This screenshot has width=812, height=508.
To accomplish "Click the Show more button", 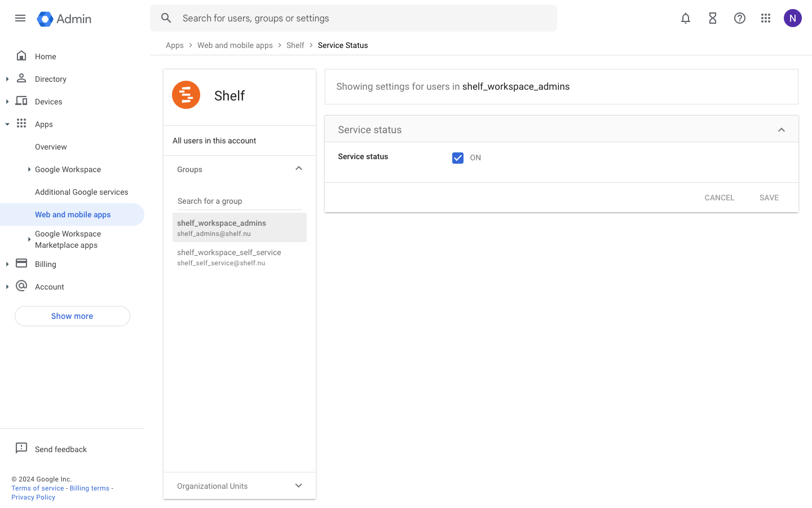I will [72, 316].
